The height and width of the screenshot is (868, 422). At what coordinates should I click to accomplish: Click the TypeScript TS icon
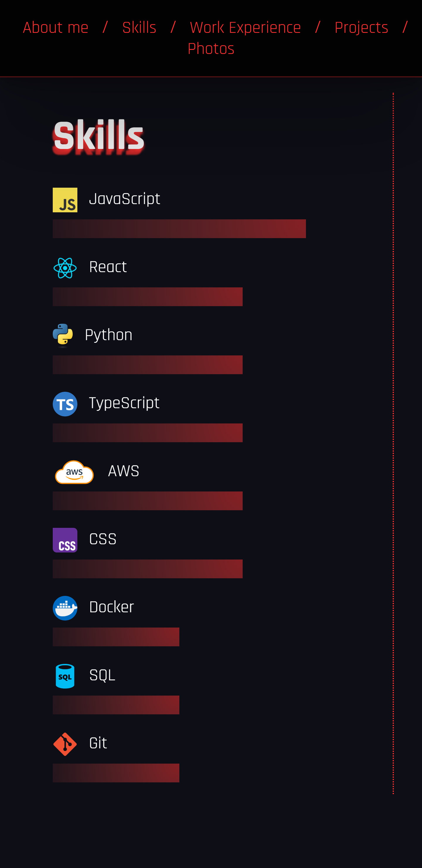point(65,404)
